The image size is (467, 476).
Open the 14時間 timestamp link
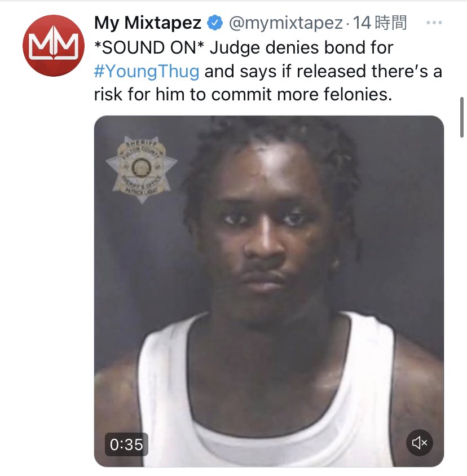(380, 23)
